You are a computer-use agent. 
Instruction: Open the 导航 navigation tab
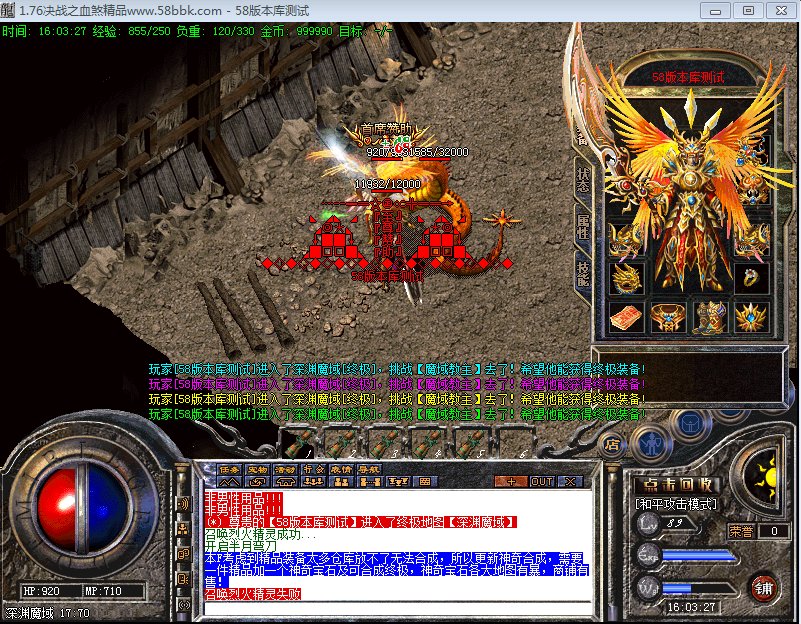(x=368, y=469)
